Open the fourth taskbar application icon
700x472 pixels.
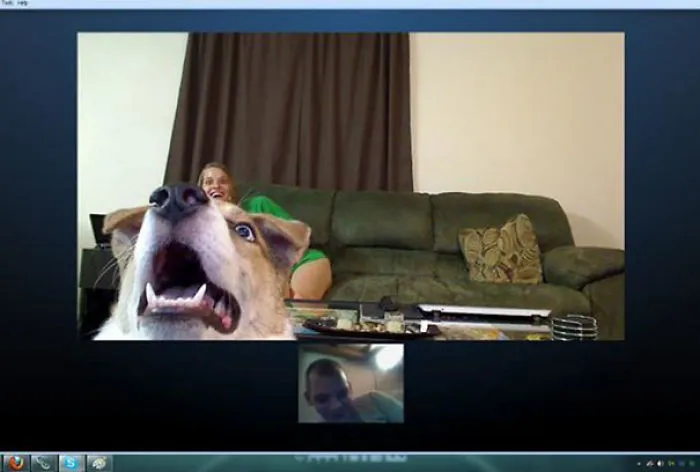coord(99,463)
